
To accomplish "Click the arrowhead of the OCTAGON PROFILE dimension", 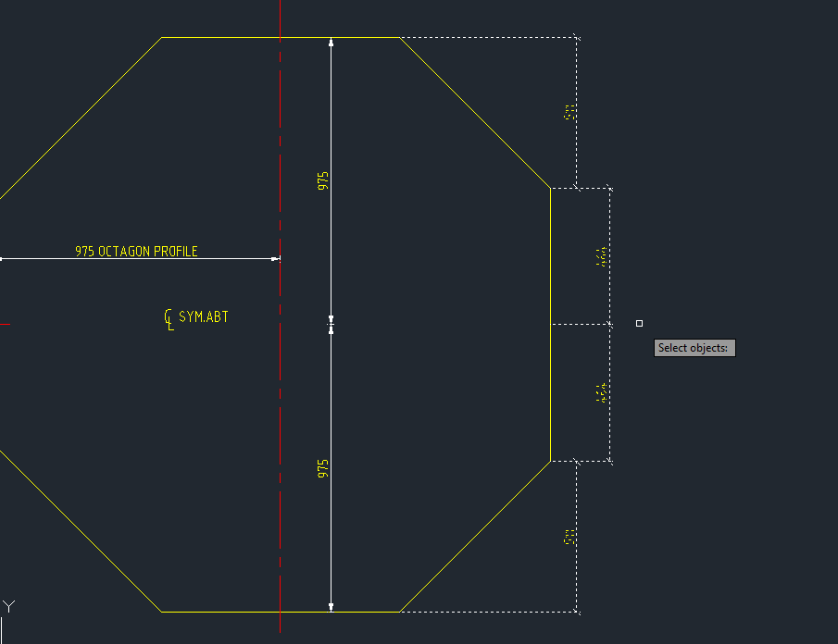I will (275, 259).
